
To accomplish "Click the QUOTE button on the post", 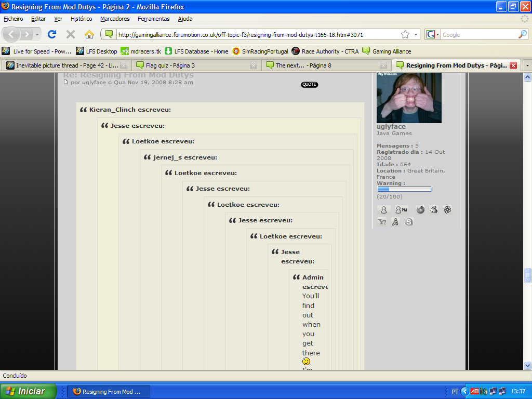I will tap(310, 85).
